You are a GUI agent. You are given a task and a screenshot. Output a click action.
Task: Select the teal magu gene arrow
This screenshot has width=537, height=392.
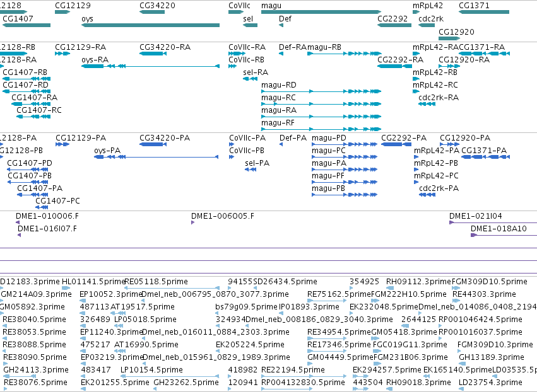[321, 12]
